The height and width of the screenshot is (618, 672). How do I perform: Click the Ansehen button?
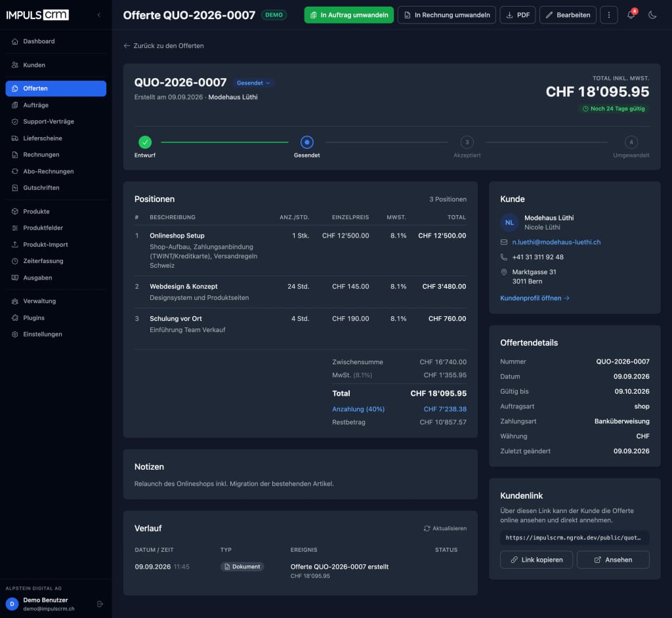pos(613,560)
